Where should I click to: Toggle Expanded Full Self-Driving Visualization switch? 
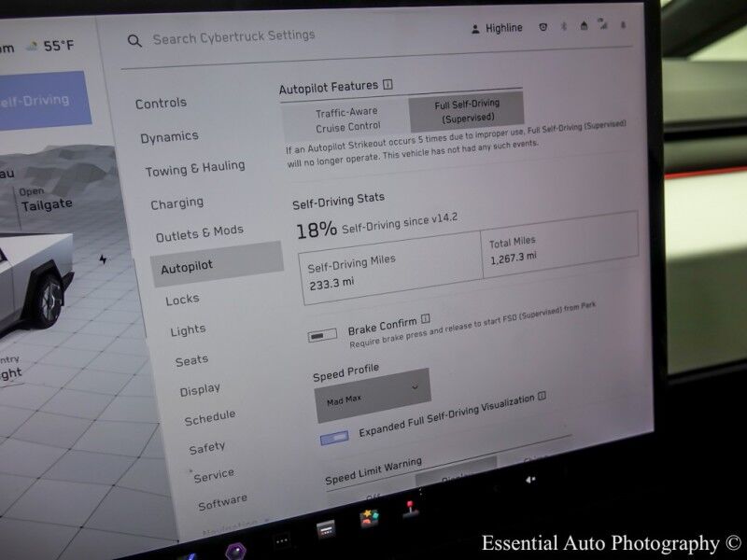[333, 437]
